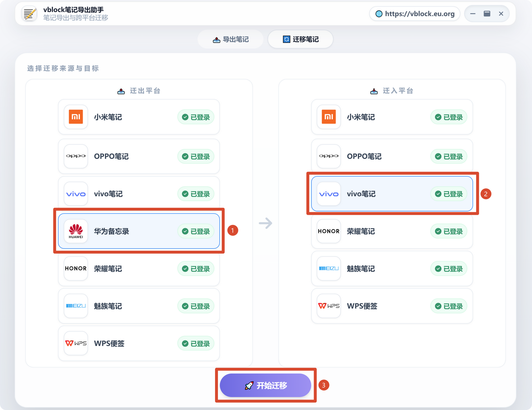Click the WPS logo in the 迁入平台 list
Viewport: 532px width, 410px height.
pos(329,306)
